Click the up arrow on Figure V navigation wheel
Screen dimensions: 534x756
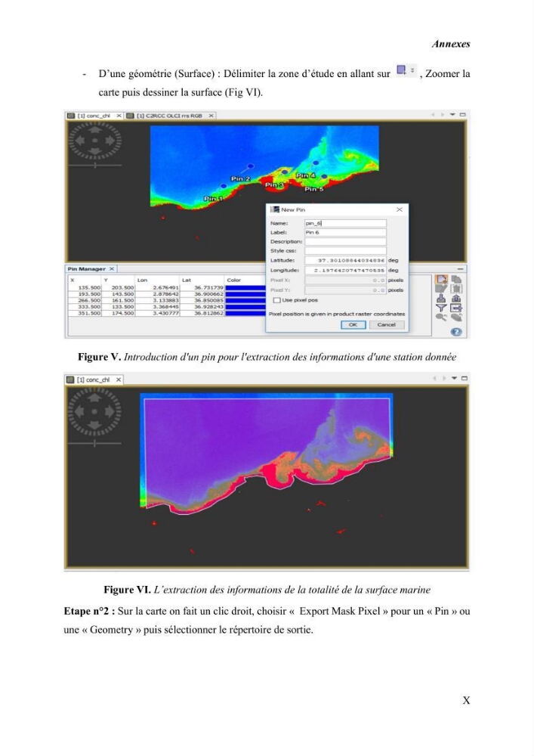tap(95, 130)
